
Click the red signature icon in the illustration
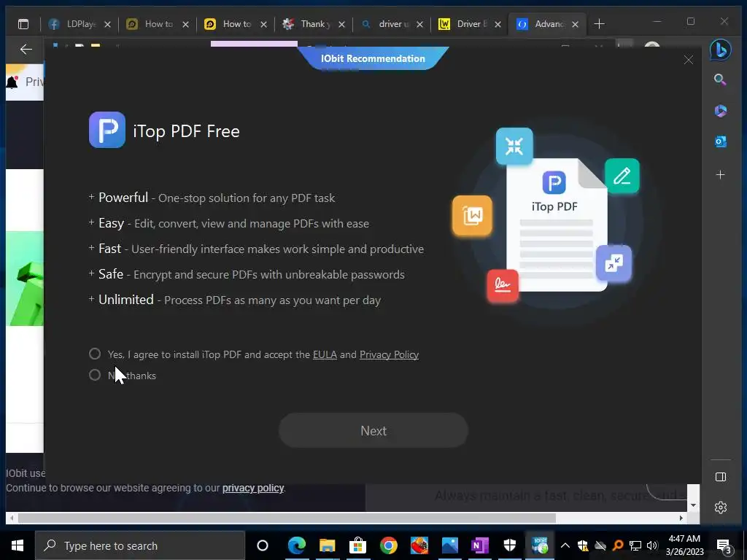tap(503, 286)
